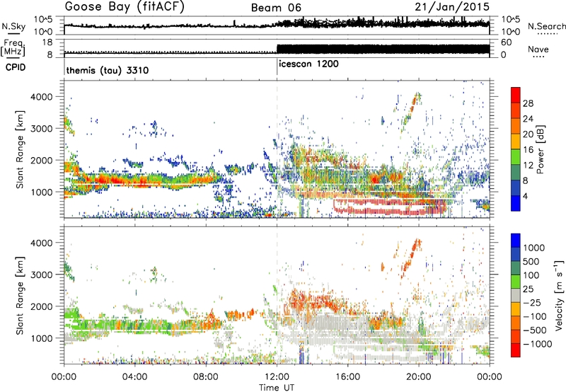Click the '2000' range tick in velocity panel
This screenshot has height=392, width=566.
click(42, 306)
